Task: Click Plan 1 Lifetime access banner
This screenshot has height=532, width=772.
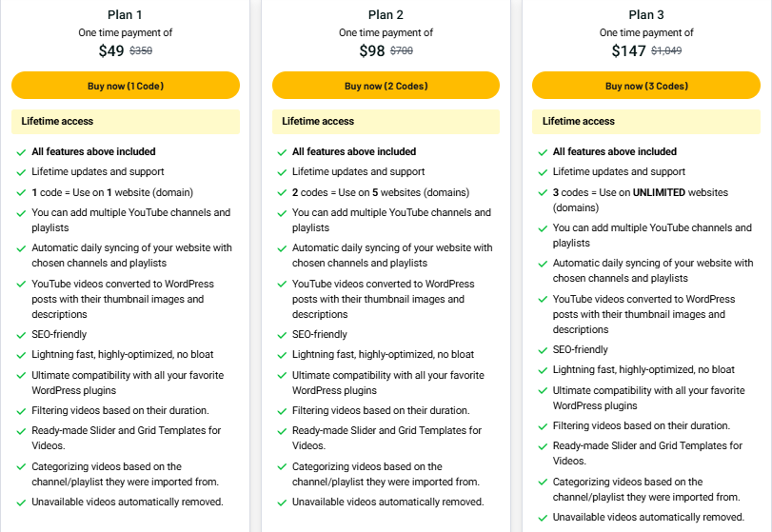Action: (x=126, y=122)
